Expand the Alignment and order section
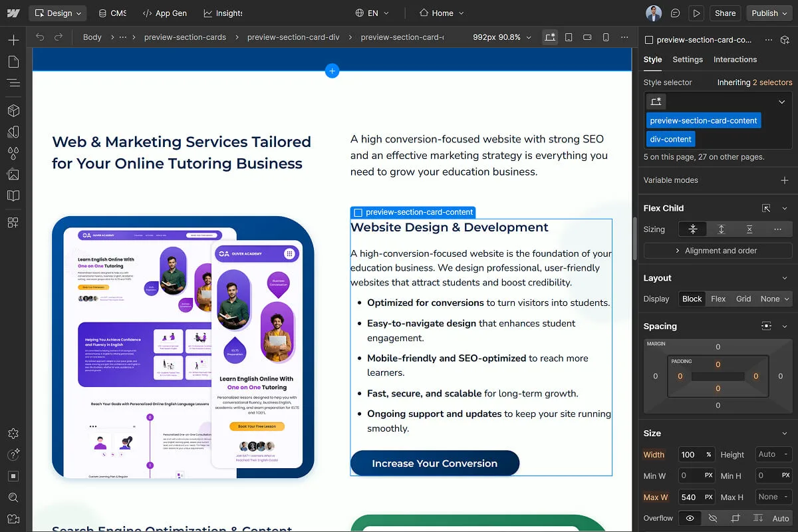This screenshot has height=532, width=798. click(x=717, y=250)
